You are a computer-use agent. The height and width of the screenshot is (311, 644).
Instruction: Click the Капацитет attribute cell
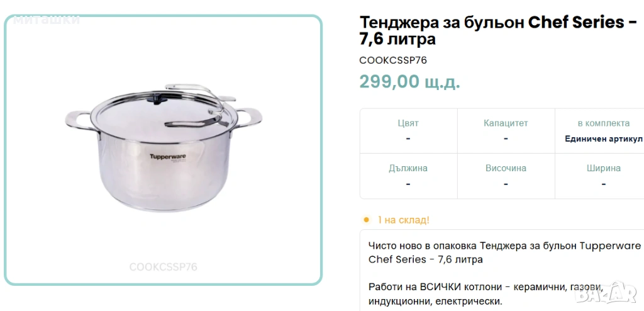(x=506, y=131)
